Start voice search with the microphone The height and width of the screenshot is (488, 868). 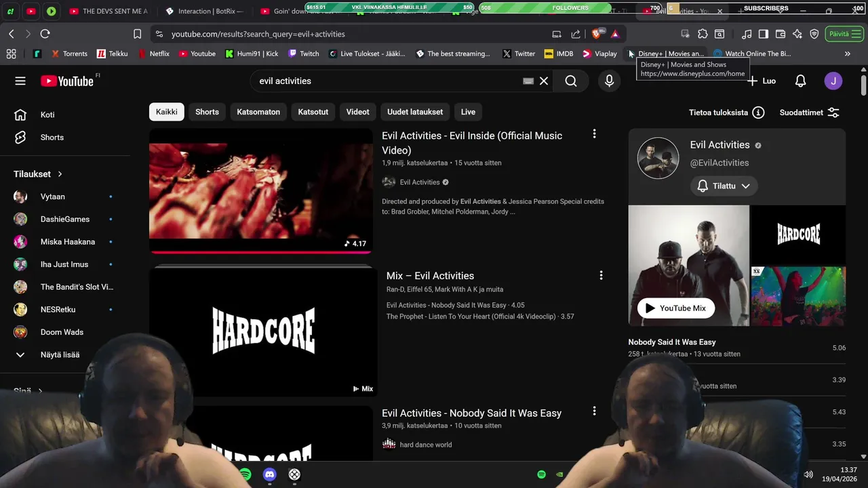[609, 81]
